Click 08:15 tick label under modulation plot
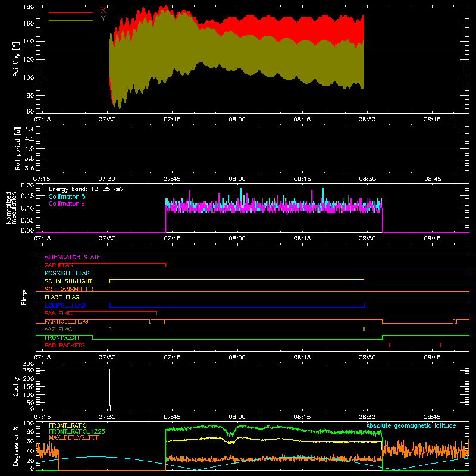Screen dimensions: 476x476 tap(302, 239)
